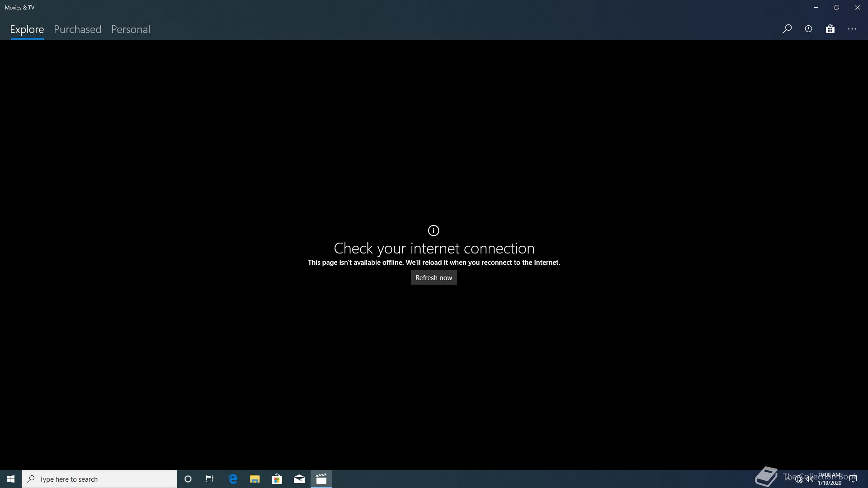
Task: Open Cortana from the taskbar
Action: click(x=188, y=479)
